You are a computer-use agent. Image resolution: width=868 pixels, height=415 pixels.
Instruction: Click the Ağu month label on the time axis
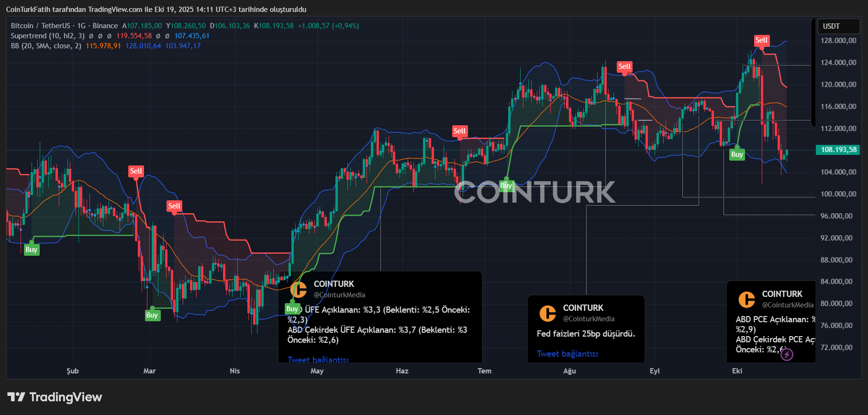(x=569, y=371)
